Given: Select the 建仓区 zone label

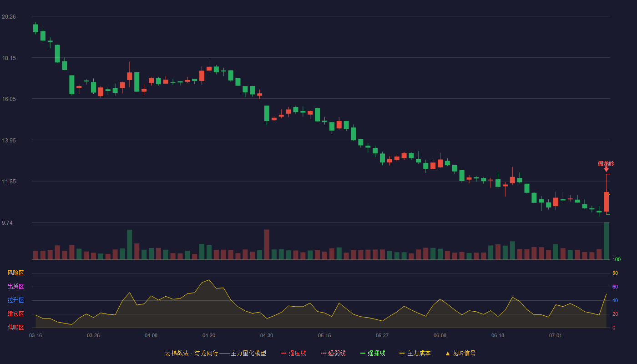Looking at the screenshot, I should [x=15, y=314].
